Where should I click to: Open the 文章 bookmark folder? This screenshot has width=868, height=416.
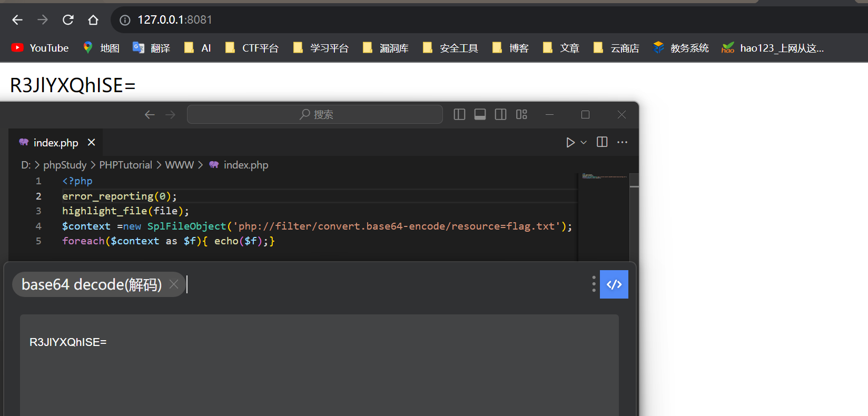[561, 48]
